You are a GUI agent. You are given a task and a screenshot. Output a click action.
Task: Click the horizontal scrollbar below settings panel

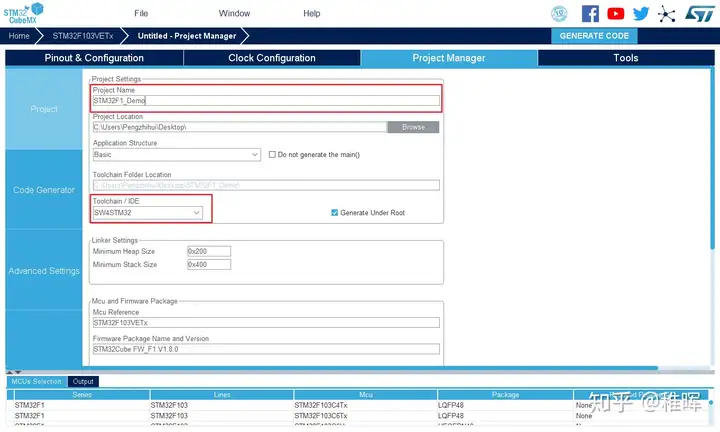coord(332,368)
